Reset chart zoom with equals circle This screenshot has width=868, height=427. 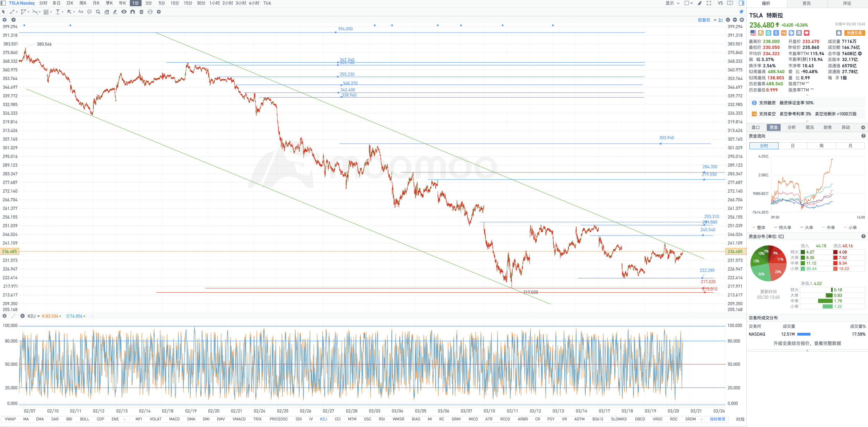tap(728, 20)
